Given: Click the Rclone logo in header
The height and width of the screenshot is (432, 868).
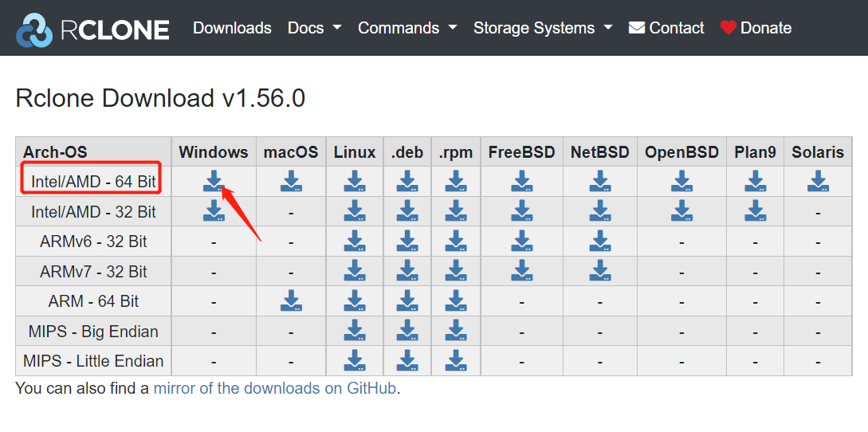Looking at the screenshot, I should 92,28.
